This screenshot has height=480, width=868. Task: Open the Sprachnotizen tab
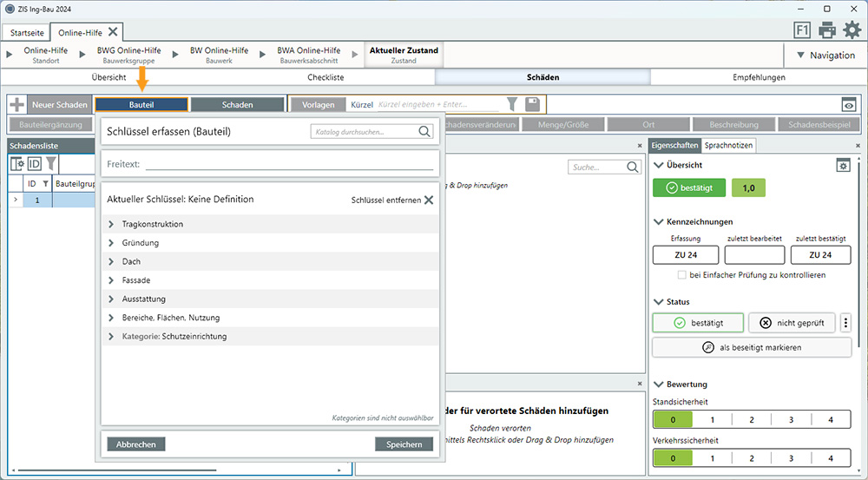coord(728,146)
